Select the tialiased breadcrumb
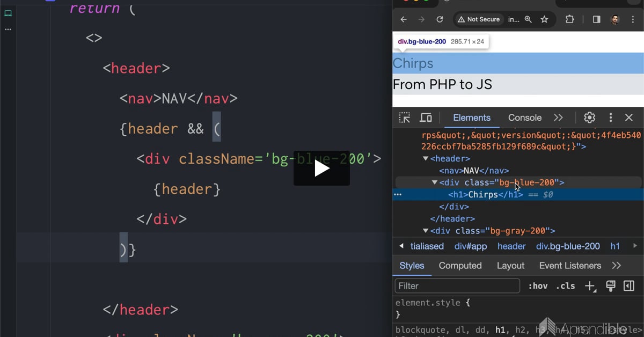Screen dimensions: 644x337 (427, 246)
